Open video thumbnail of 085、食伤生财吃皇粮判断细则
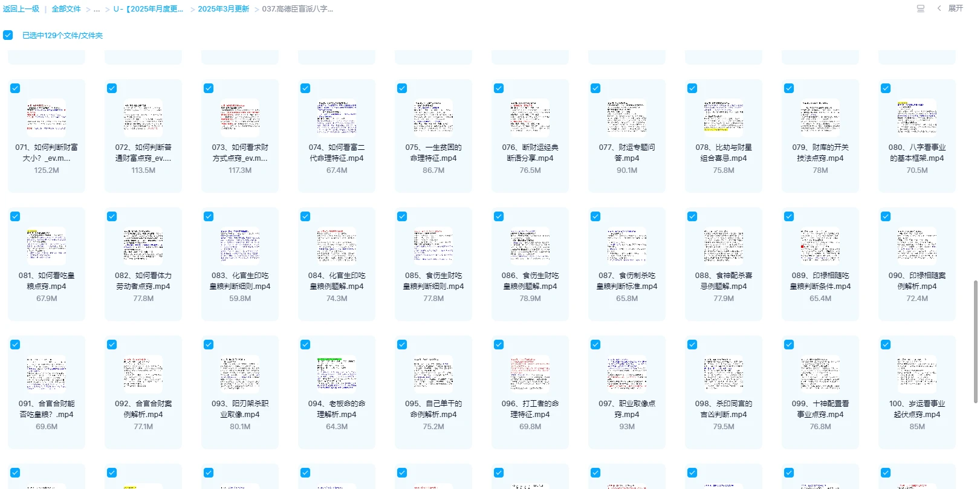Screen dimensions: 980x489 coord(433,245)
